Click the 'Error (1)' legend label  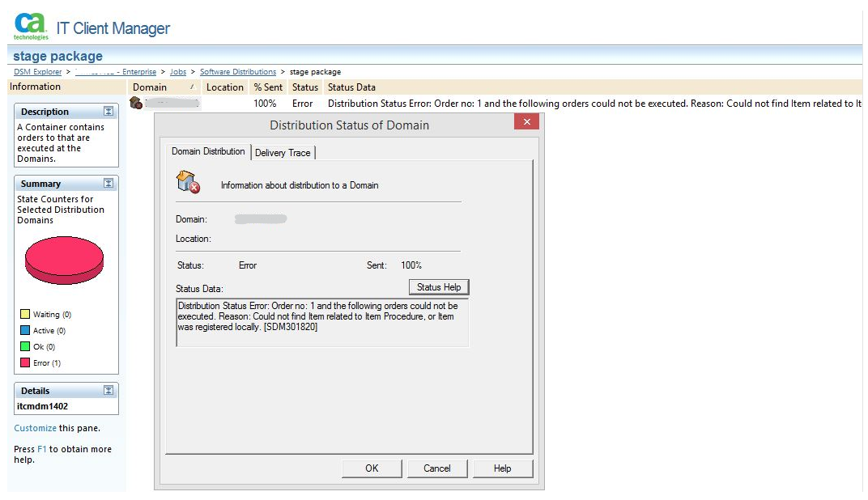point(47,362)
